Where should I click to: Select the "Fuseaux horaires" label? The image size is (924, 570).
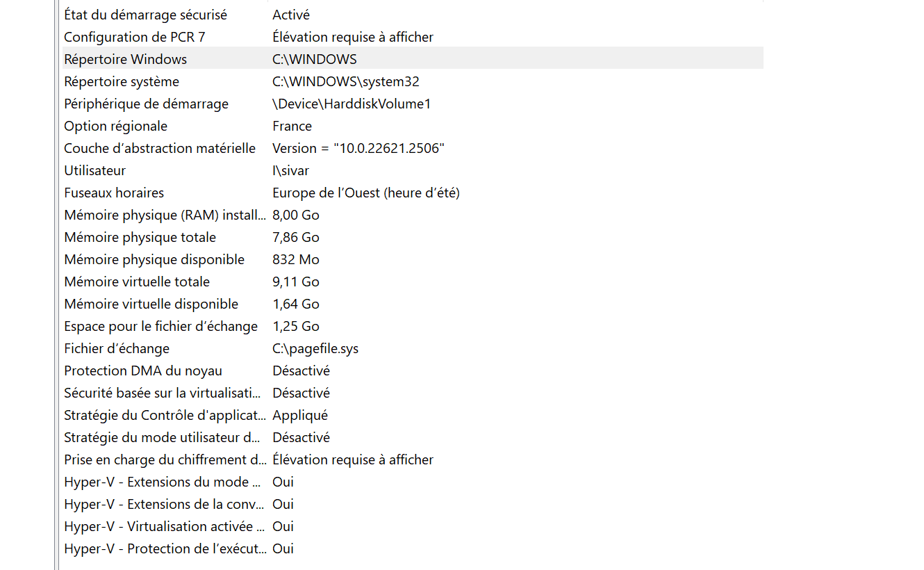click(114, 193)
